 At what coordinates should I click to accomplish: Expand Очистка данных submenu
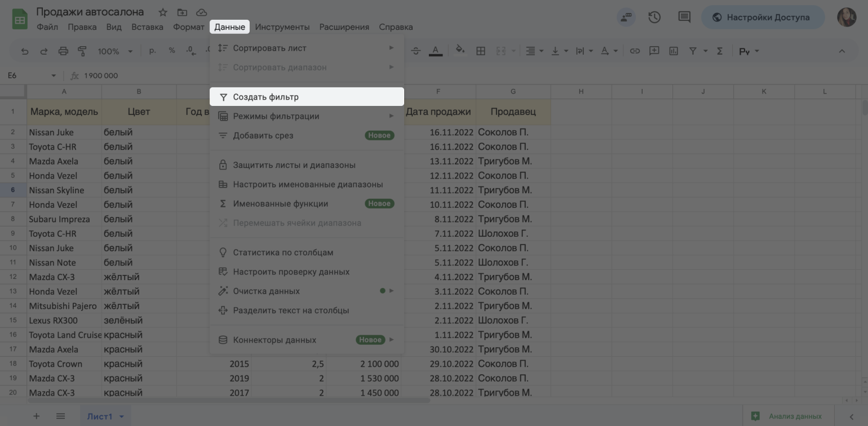[307, 291]
